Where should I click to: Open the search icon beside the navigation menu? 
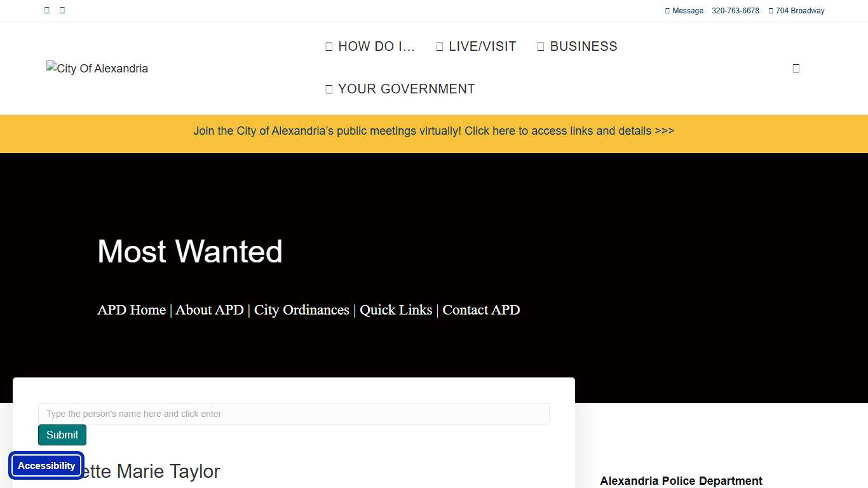point(796,69)
